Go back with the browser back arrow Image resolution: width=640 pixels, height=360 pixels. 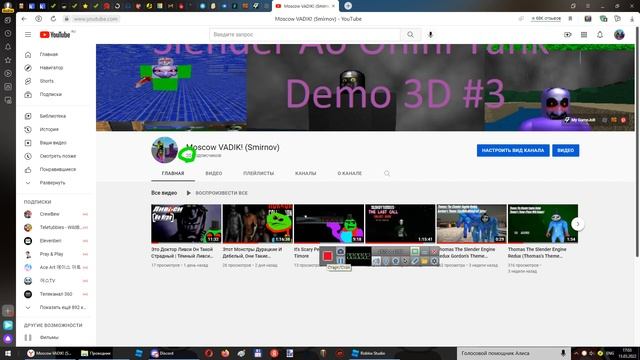[24, 19]
